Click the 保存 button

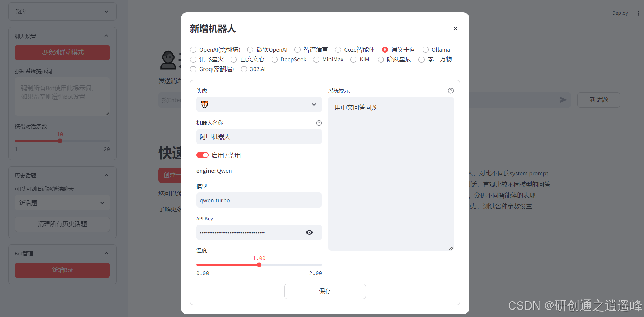click(325, 291)
